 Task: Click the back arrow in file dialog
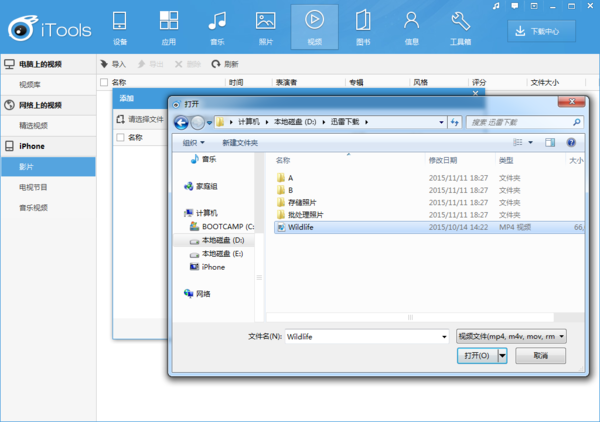[181, 122]
